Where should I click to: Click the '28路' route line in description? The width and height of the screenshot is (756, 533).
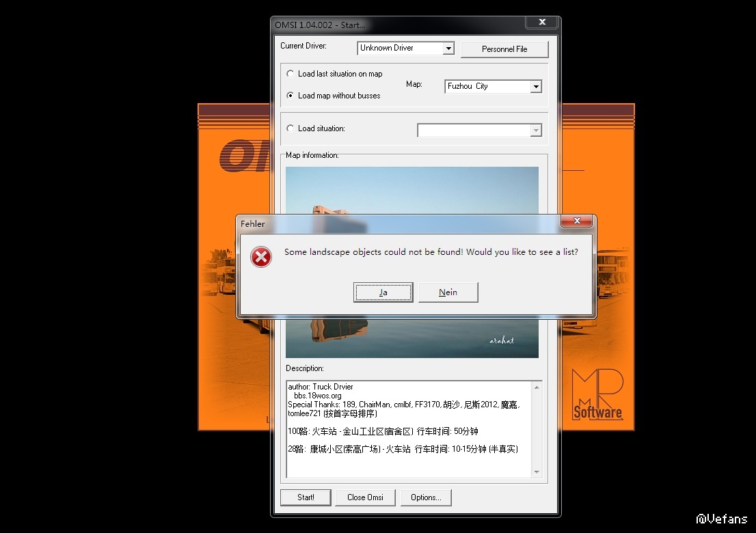coord(403,449)
